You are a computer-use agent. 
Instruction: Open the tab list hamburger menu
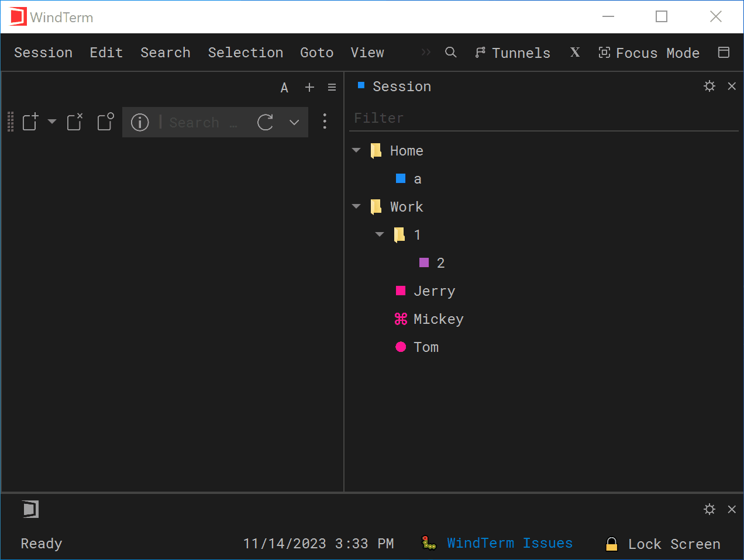332,88
